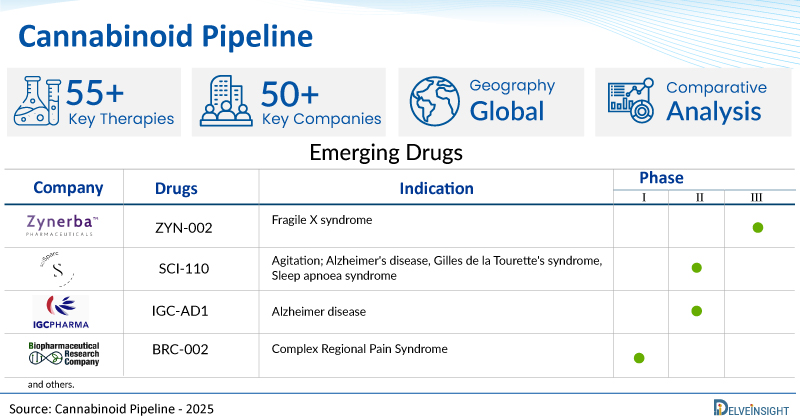Select the Phase II green dot for SCI-110
The height and width of the screenshot is (420, 800).
point(696,268)
